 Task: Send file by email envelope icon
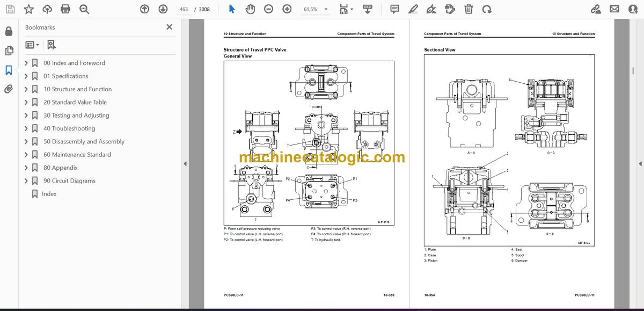tap(614, 9)
